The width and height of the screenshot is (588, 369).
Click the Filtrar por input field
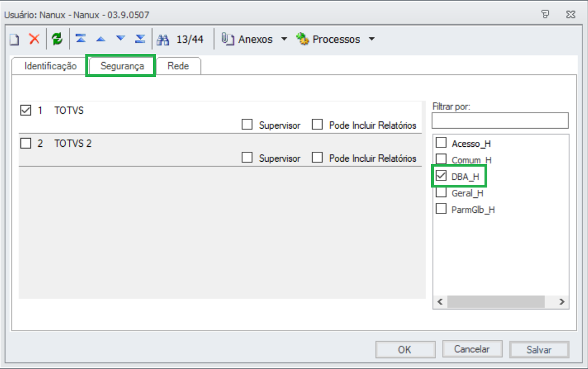pos(500,120)
